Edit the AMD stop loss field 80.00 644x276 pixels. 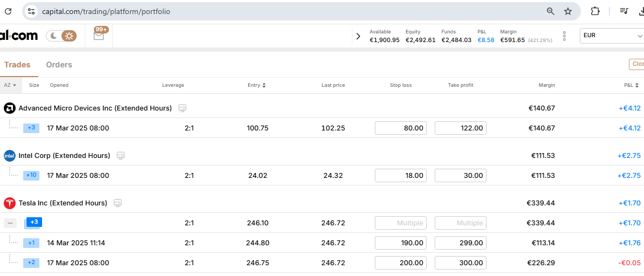[x=400, y=128]
